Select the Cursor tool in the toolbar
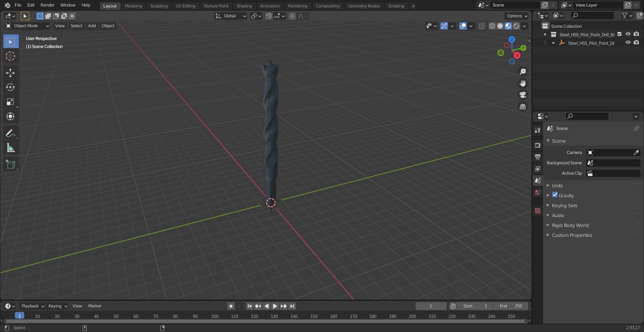 click(x=10, y=56)
